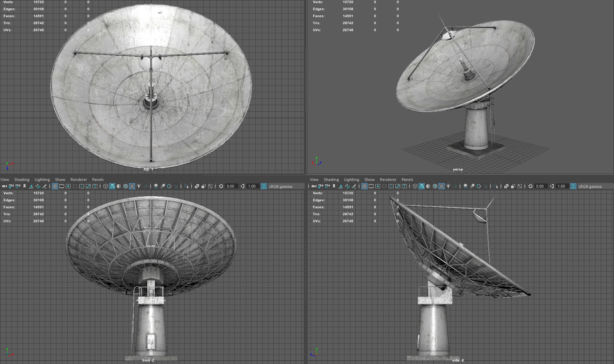This screenshot has height=364, width=614.
Task: Click Use All Lights in front panel toolbar
Action: [x=139, y=186]
